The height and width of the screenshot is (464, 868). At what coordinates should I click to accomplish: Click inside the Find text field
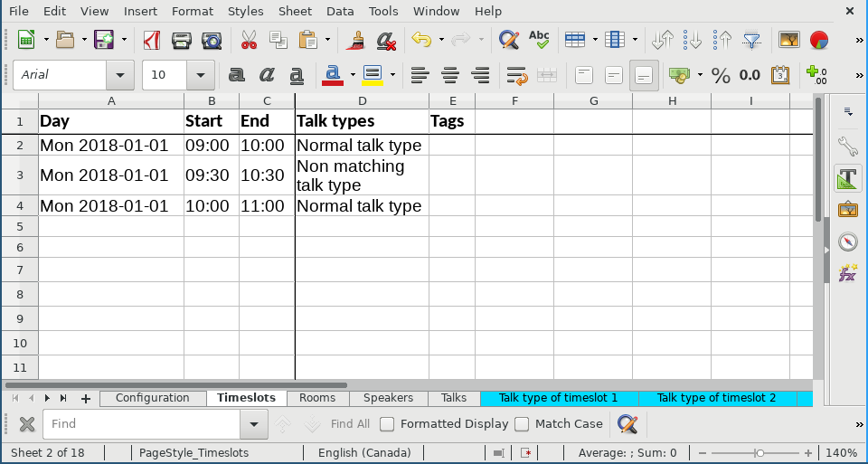143,423
